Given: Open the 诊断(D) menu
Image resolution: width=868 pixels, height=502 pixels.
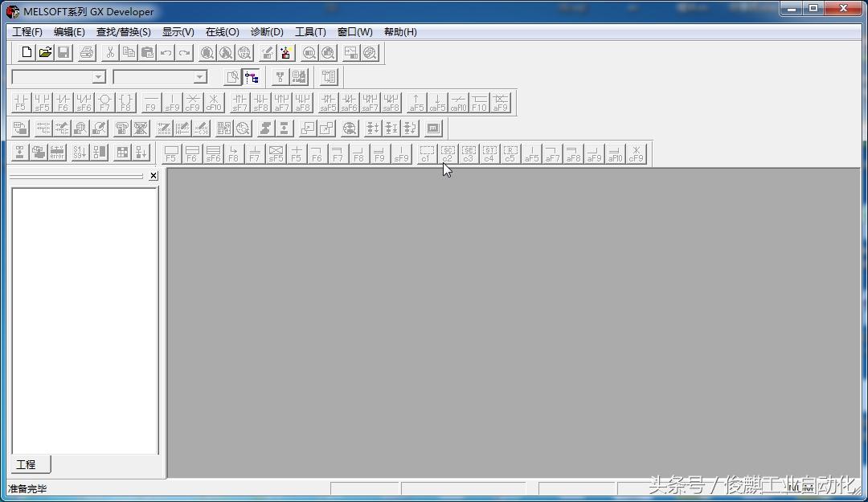Looking at the screenshot, I should [267, 32].
